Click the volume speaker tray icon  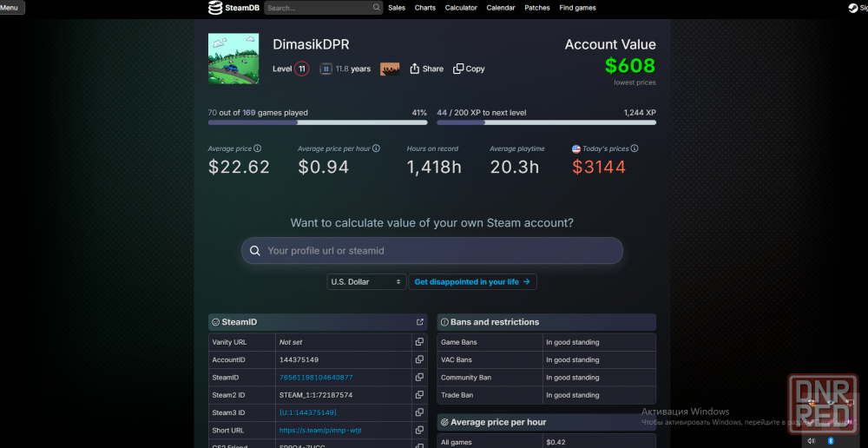point(811,441)
